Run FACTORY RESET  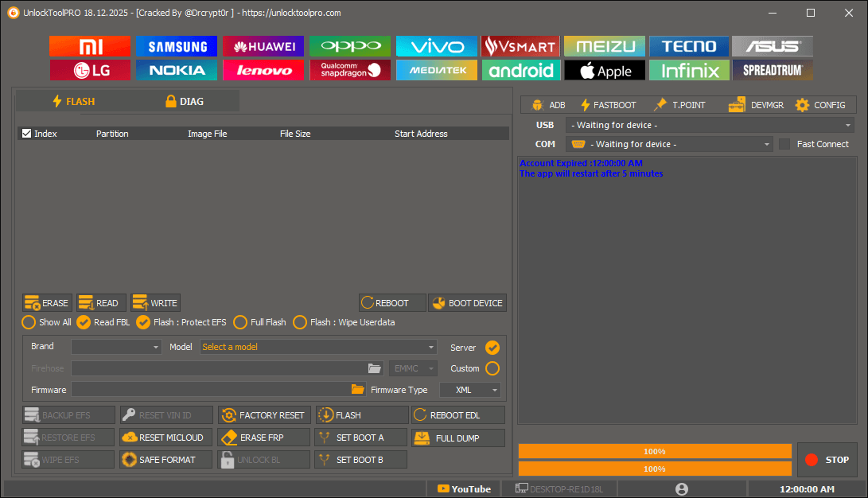(263, 415)
